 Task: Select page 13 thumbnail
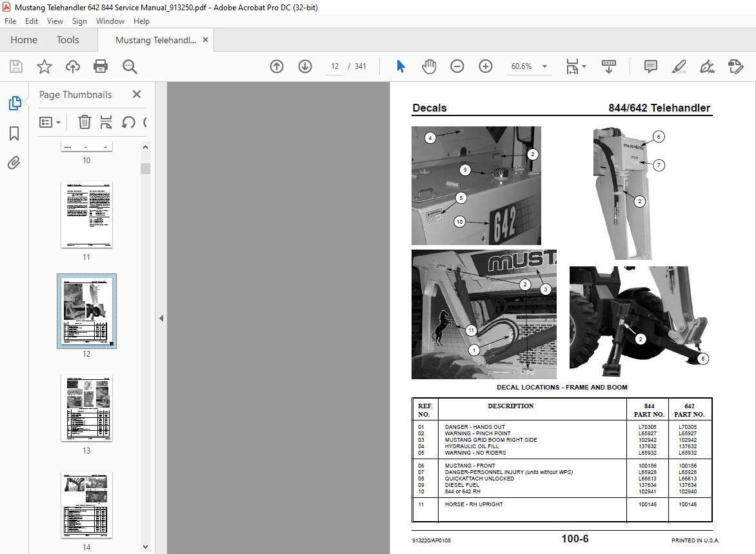87,408
